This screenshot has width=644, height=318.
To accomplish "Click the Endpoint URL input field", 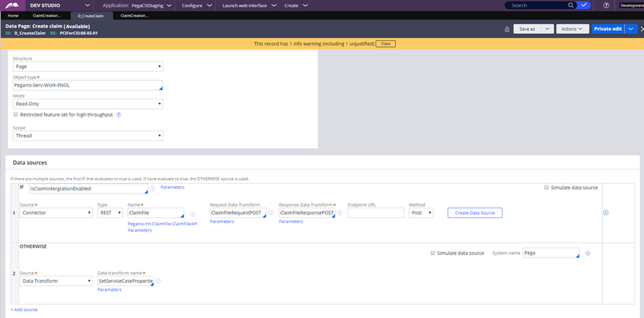I will click(375, 213).
